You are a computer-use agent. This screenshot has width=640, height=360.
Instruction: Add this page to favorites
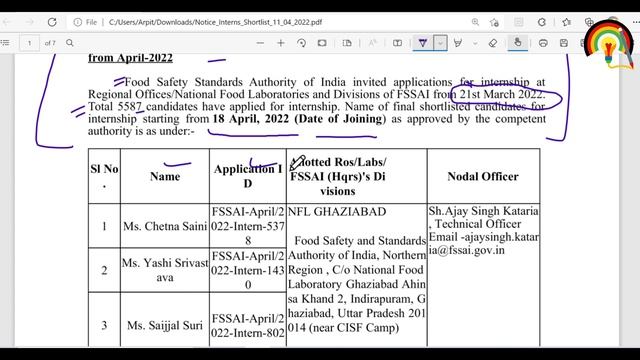(494, 22)
